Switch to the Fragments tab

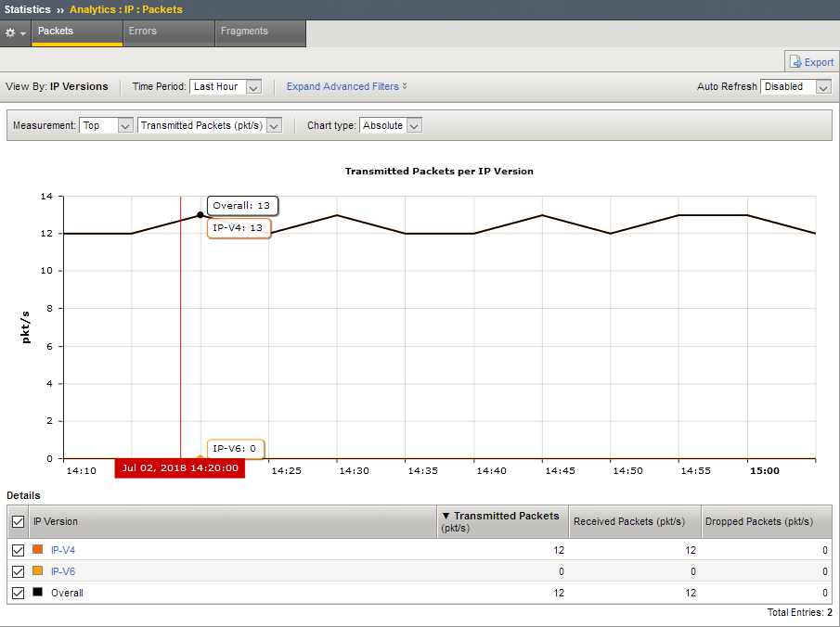click(x=244, y=32)
